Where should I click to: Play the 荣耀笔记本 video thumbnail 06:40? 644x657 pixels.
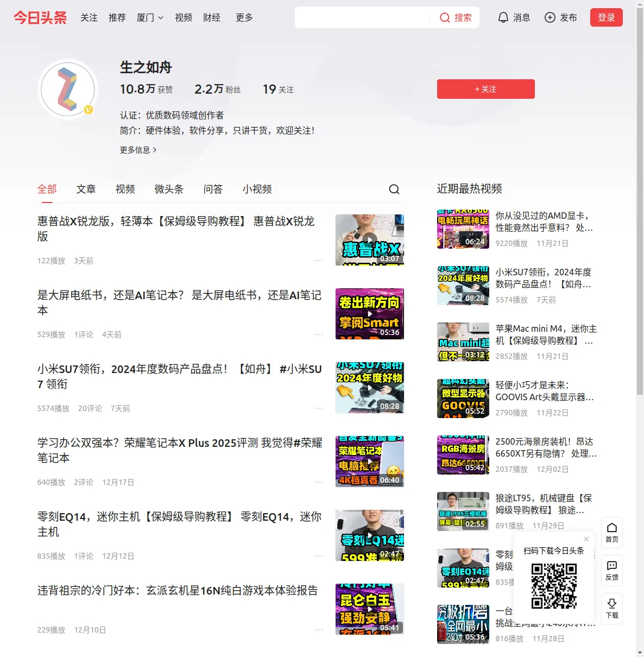coord(370,462)
